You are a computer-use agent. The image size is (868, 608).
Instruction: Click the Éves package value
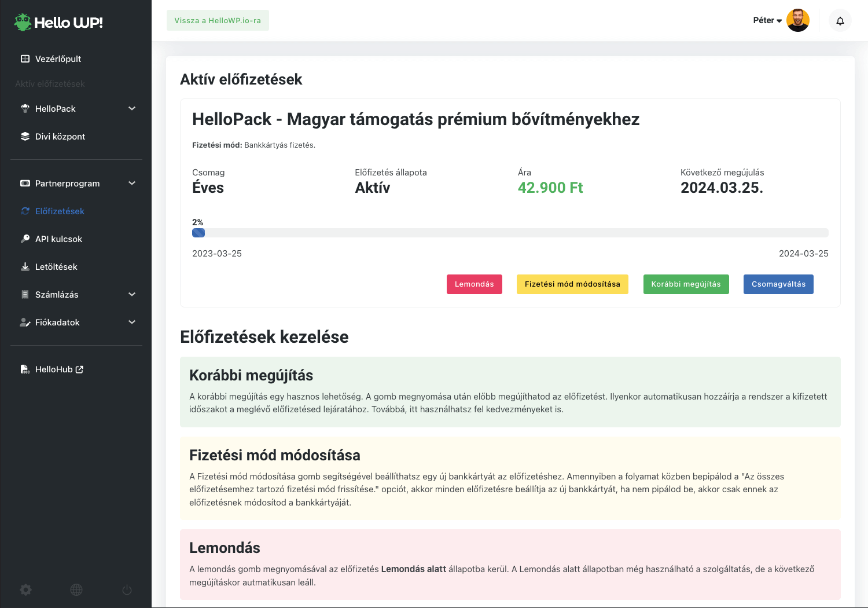point(208,187)
